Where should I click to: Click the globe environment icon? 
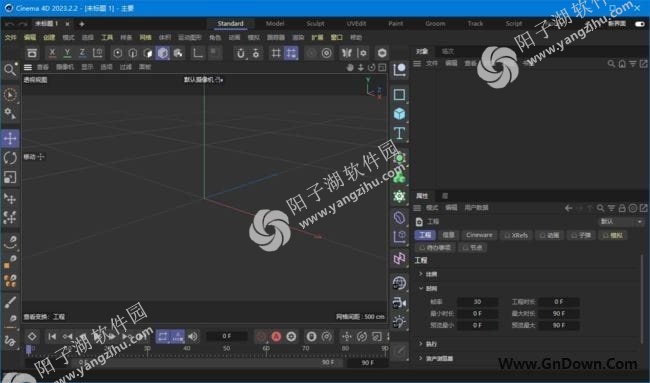pyautogui.click(x=399, y=283)
